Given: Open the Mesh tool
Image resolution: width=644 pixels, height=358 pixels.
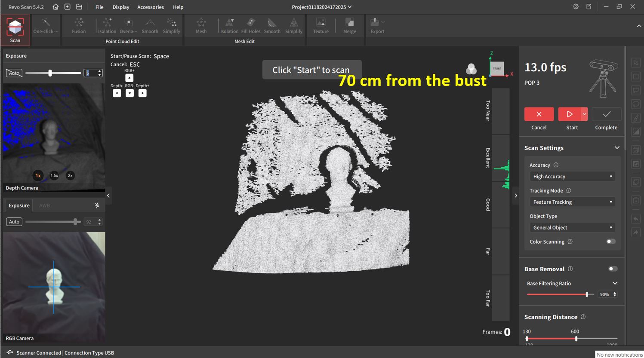Looking at the screenshot, I should tap(201, 25).
